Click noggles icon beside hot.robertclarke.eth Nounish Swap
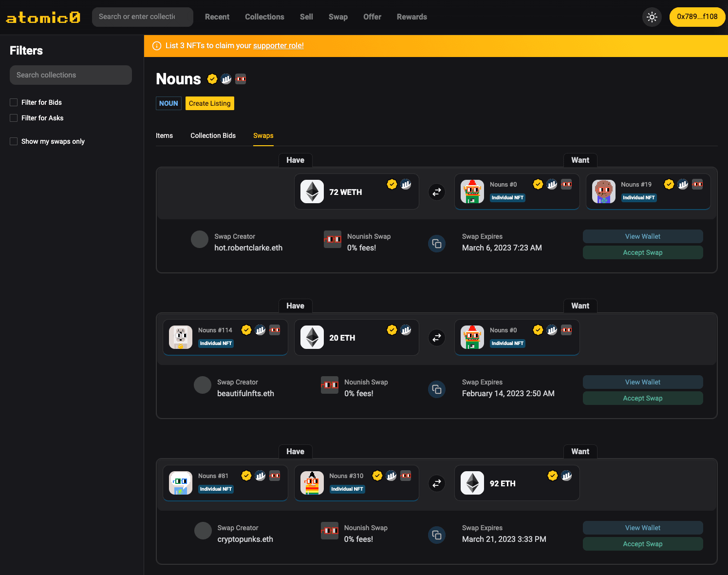 [x=333, y=239]
